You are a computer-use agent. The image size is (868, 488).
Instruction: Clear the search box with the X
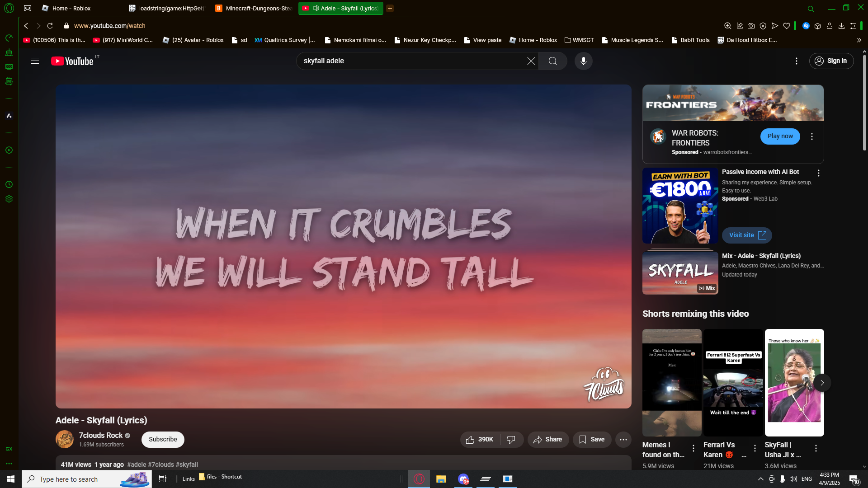pos(531,61)
